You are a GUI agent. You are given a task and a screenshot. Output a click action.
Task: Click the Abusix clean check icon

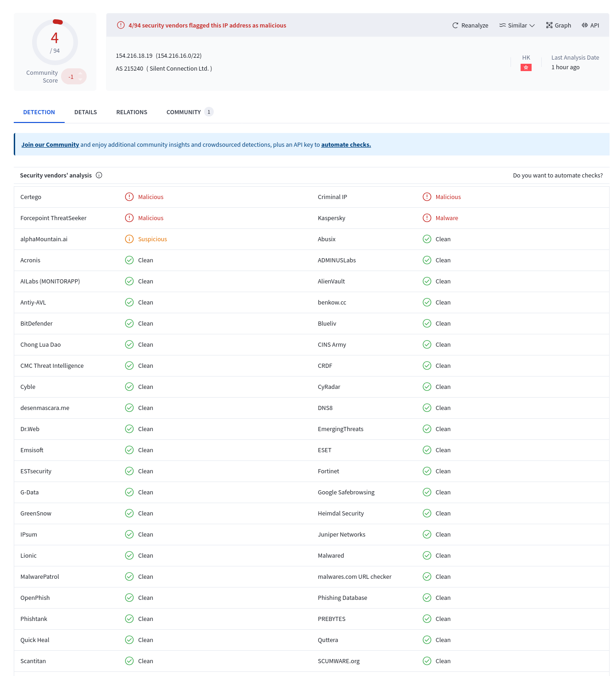click(x=427, y=239)
